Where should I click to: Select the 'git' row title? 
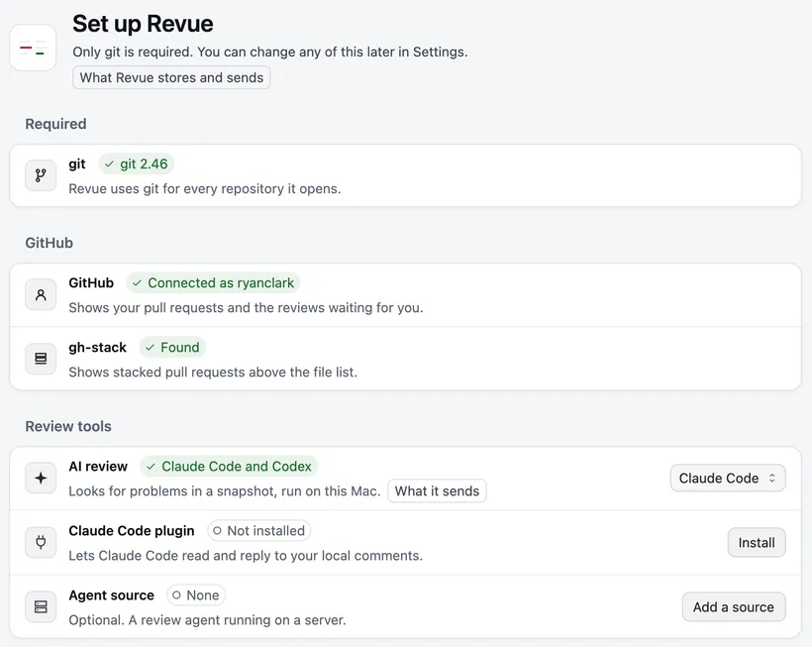(77, 164)
